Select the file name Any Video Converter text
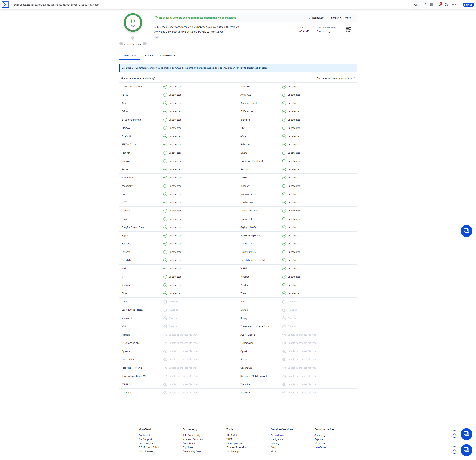This screenshot has height=460, width=476. [189, 32]
